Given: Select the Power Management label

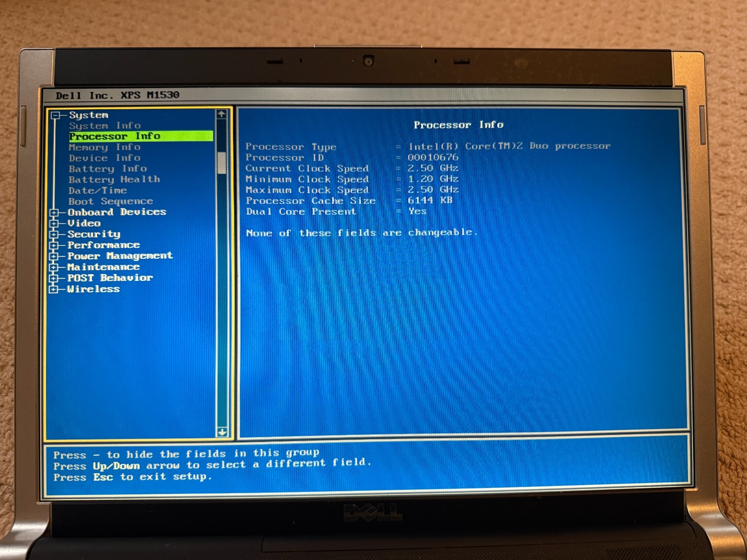Looking at the screenshot, I should pos(120,256).
